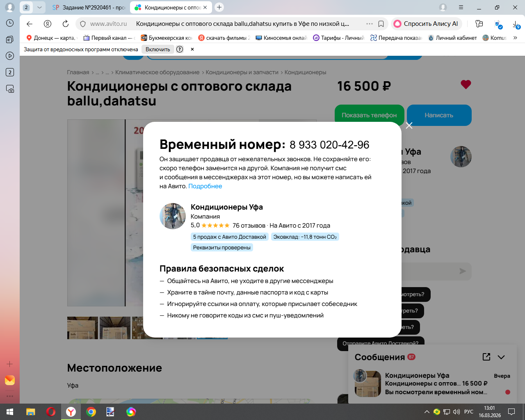Select Климатическое оборудование breadcrumb
The image size is (525, 420).
[157, 72]
